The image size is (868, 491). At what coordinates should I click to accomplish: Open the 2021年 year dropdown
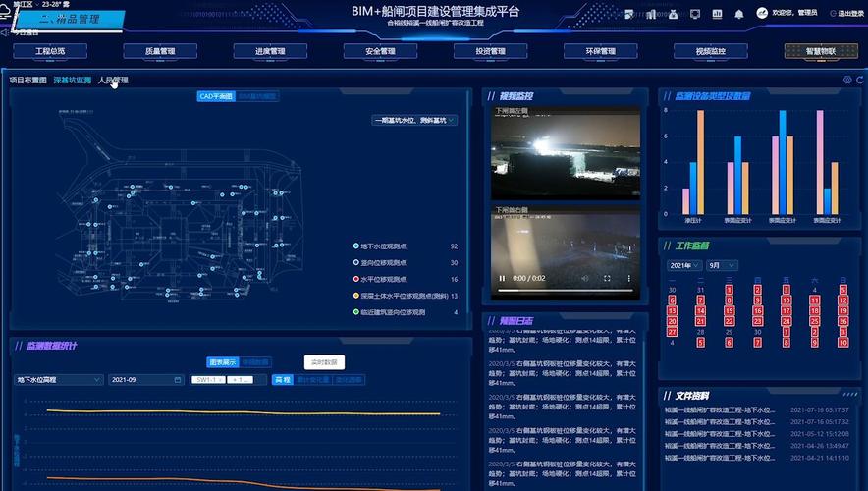tap(684, 266)
